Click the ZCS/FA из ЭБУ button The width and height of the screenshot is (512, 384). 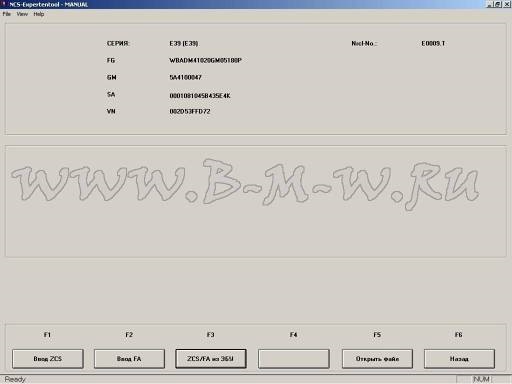point(211,359)
